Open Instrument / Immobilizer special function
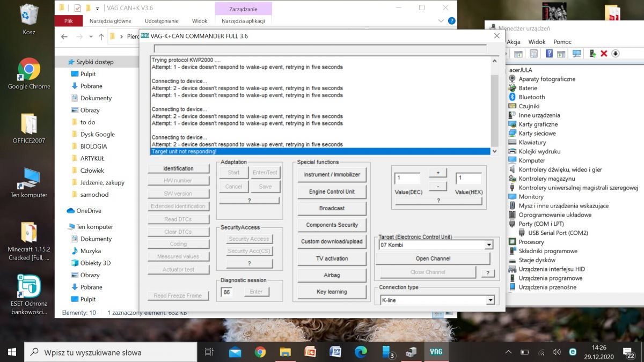Viewport: 644px width, 362px height. (332, 175)
